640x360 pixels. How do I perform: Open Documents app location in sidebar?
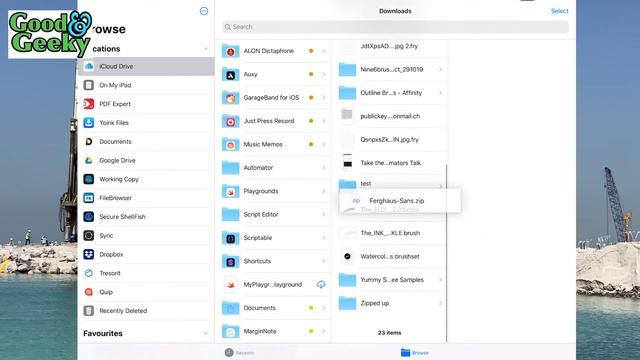pos(146,141)
